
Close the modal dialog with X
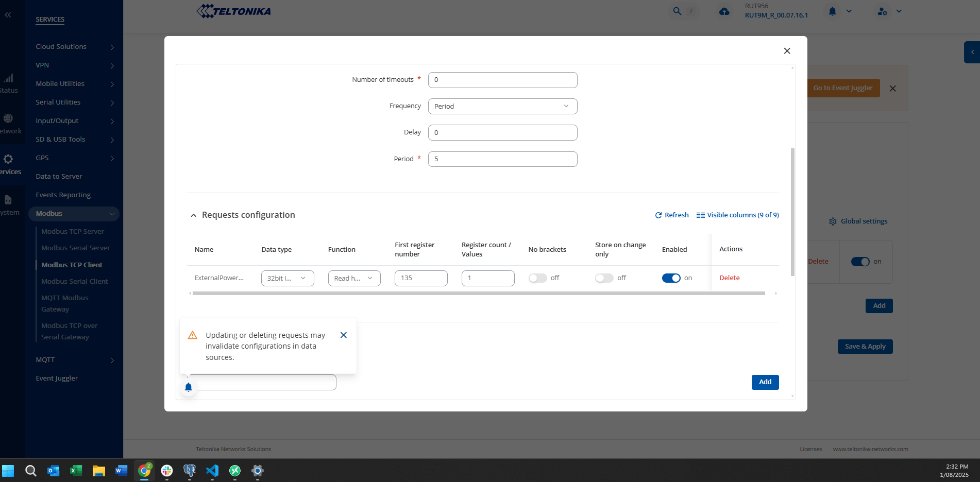point(787,50)
